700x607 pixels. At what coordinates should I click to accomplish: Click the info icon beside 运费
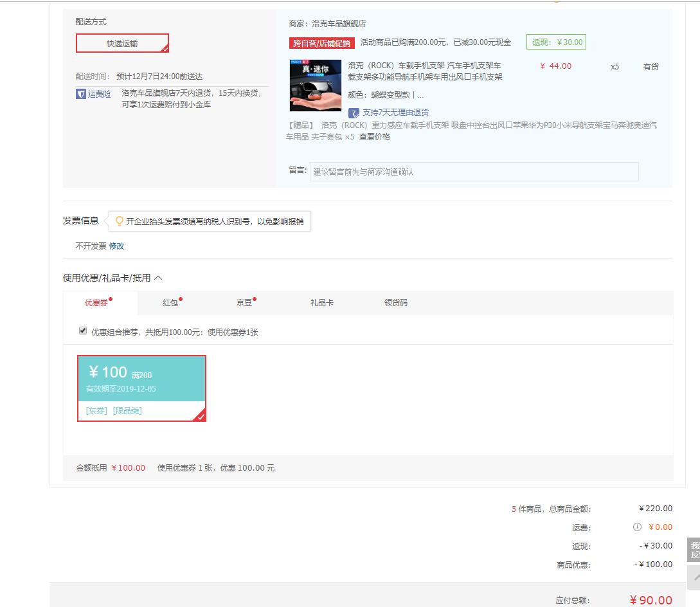coord(637,527)
